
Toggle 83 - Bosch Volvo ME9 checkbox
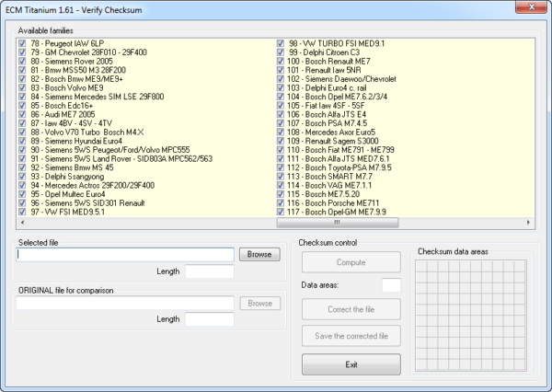click(22, 87)
